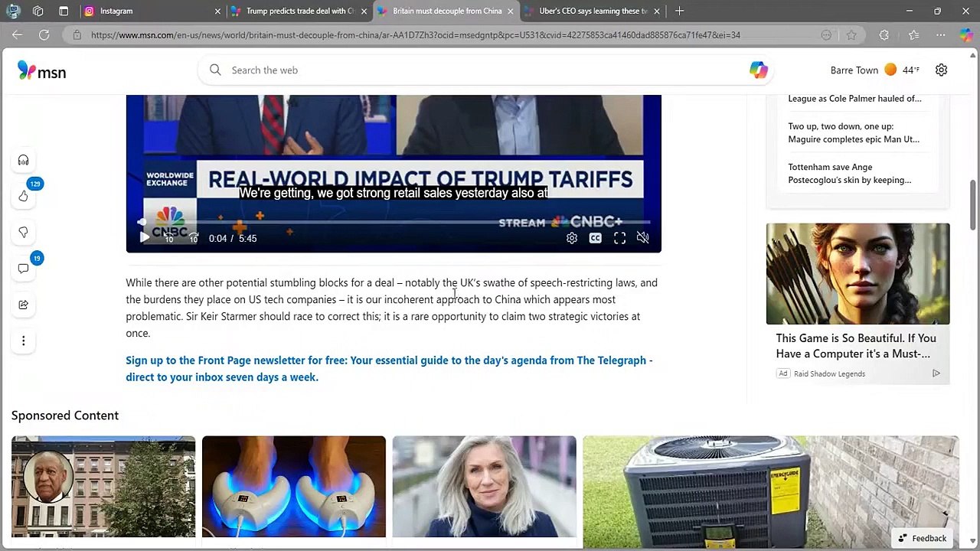Open the AdChoices icon on the ad
The height and width of the screenshot is (551, 980).
point(936,373)
